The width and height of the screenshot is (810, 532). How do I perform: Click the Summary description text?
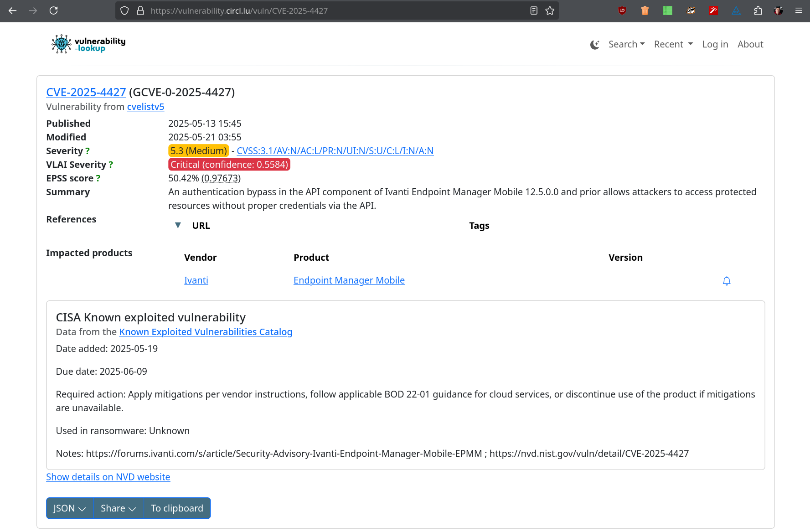pos(462,199)
